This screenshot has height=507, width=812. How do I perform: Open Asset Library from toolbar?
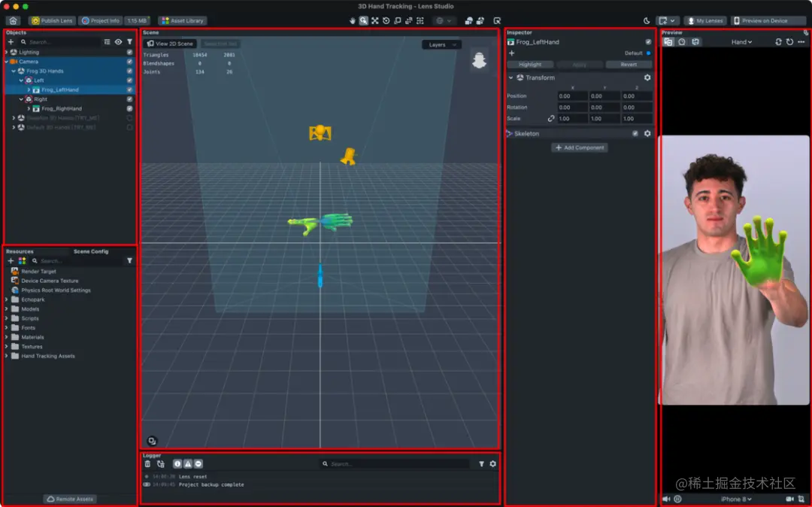click(183, 21)
